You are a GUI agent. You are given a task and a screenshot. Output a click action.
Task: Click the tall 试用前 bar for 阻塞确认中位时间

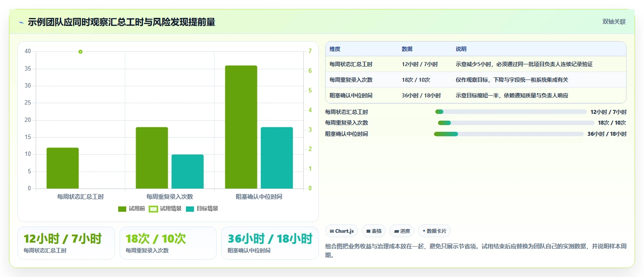[x=241, y=127]
